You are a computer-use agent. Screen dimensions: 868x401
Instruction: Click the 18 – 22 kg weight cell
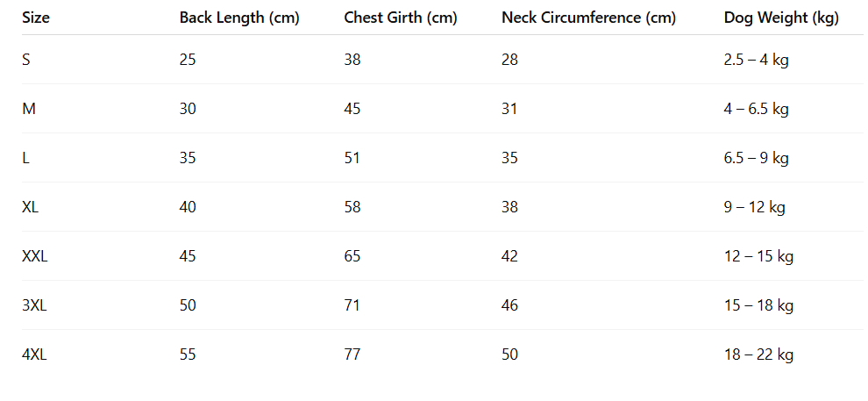point(758,354)
